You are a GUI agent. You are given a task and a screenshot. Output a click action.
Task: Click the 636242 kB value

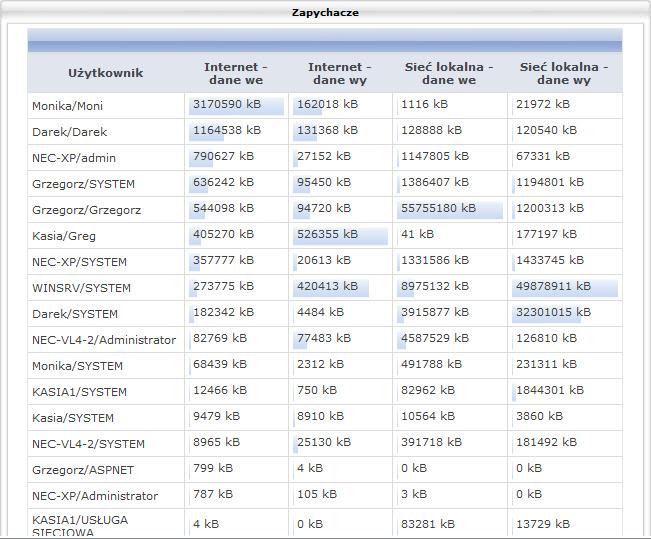(223, 182)
